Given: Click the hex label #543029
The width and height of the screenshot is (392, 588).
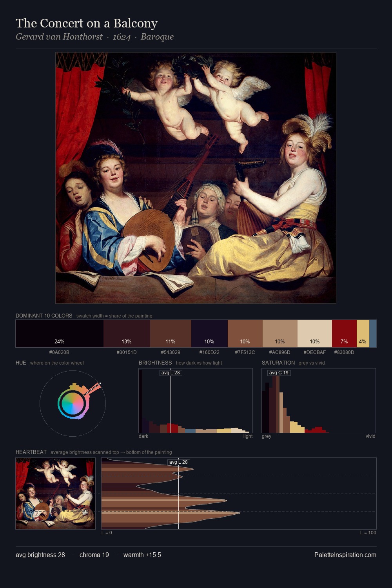Looking at the screenshot, I should (x=171, y=352).
